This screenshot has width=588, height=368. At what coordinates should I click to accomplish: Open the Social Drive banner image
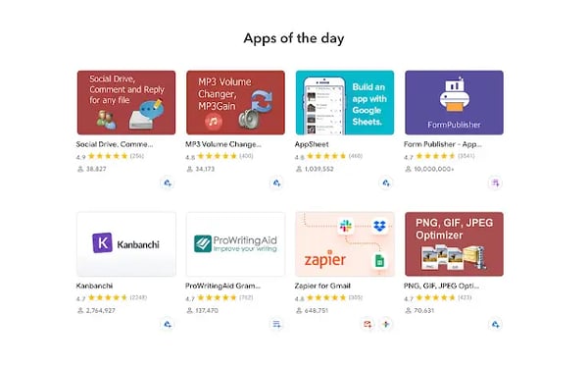pyautogui.click(x=126, y=102)
